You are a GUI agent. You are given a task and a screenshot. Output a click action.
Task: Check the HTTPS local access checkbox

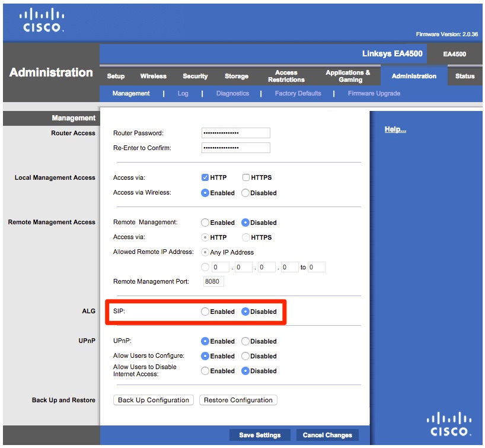(246, 177)
